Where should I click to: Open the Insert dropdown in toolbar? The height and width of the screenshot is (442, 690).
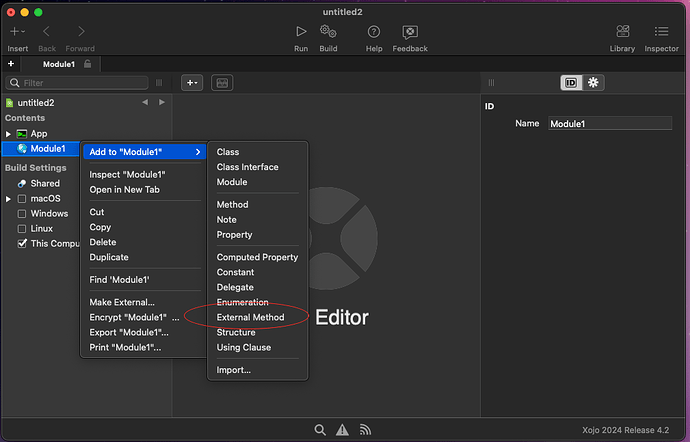[17, 33]
